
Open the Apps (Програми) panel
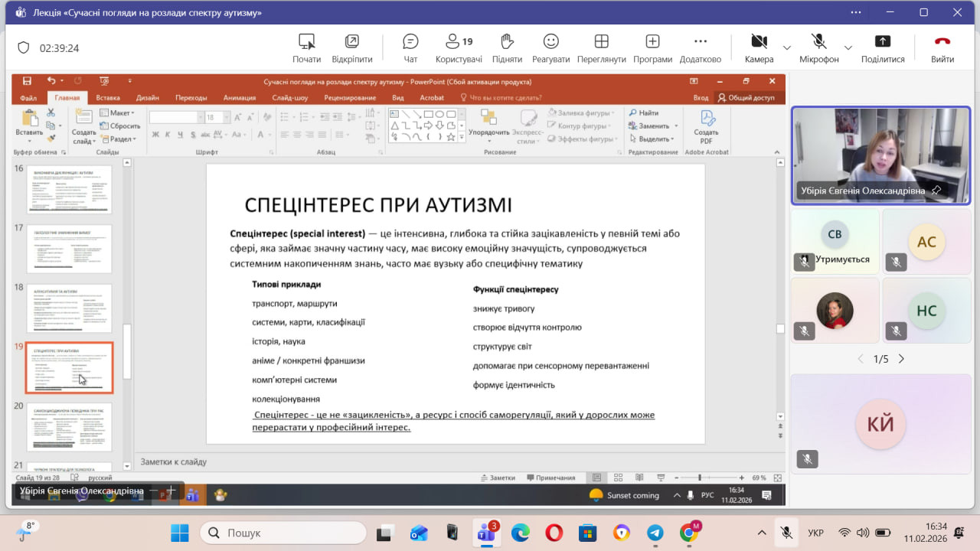click(652, 47)
